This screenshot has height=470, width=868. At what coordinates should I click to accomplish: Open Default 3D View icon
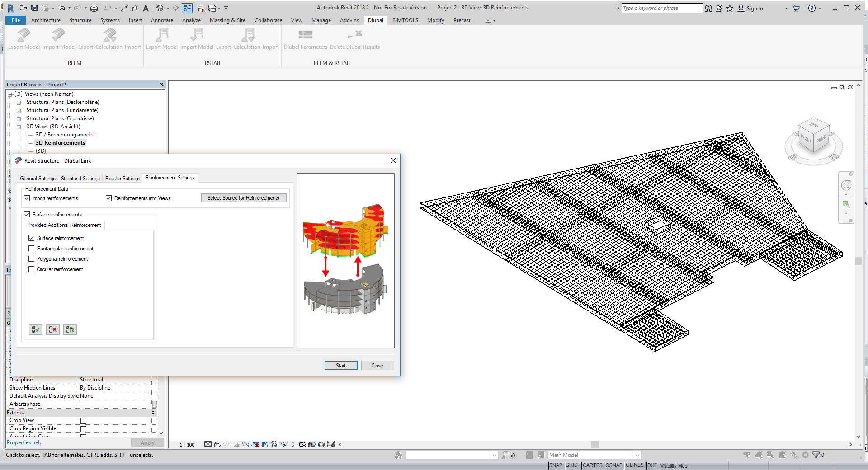click(x=160, y=8)
